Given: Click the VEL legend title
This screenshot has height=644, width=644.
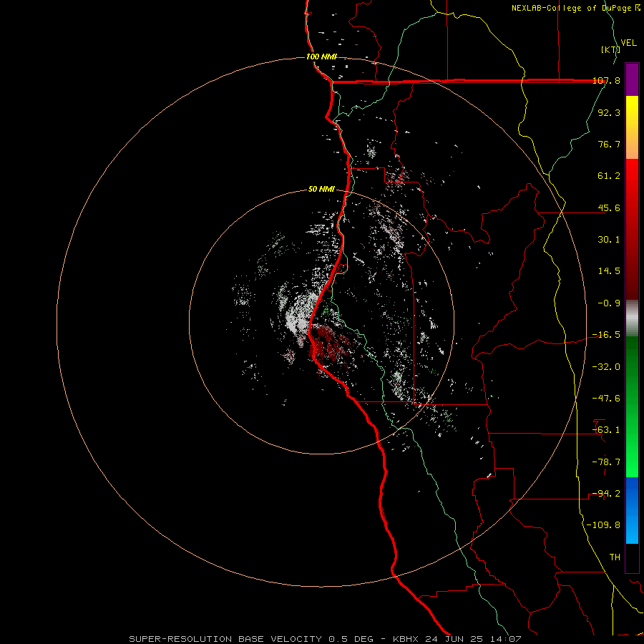Looking at the screenshot, I should point(629,42).
